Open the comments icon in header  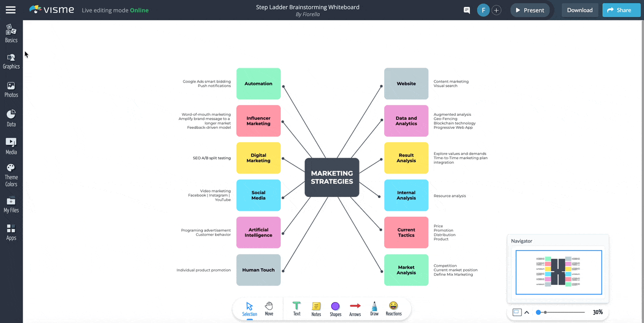[x=467, y=10]
